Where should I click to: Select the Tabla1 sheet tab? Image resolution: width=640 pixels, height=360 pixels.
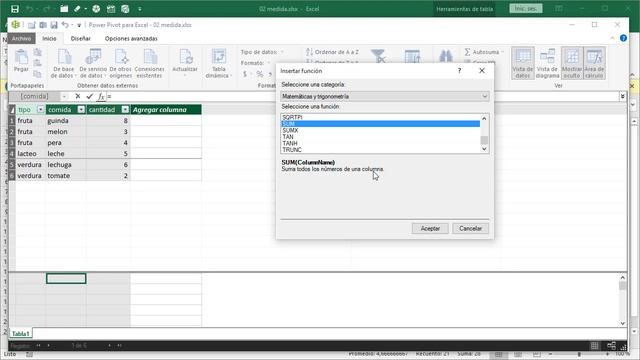click(20, 333)
